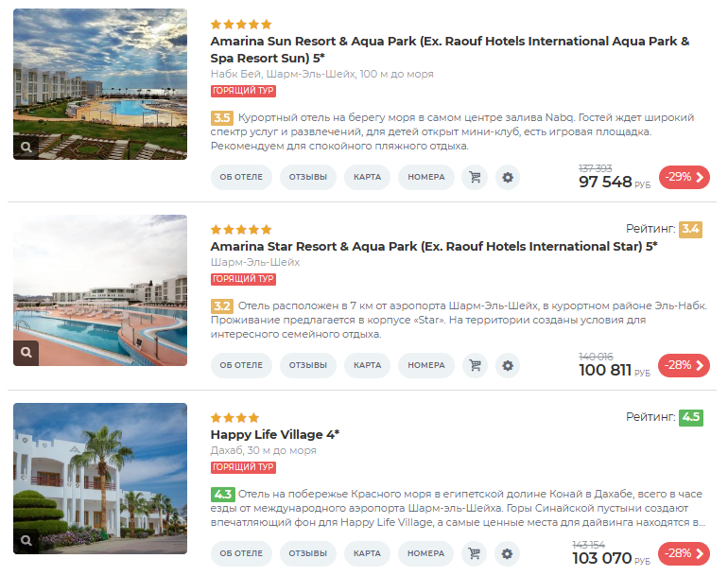
Task: Open the -28% offer for Amarina Star
Action: (684, 365)
